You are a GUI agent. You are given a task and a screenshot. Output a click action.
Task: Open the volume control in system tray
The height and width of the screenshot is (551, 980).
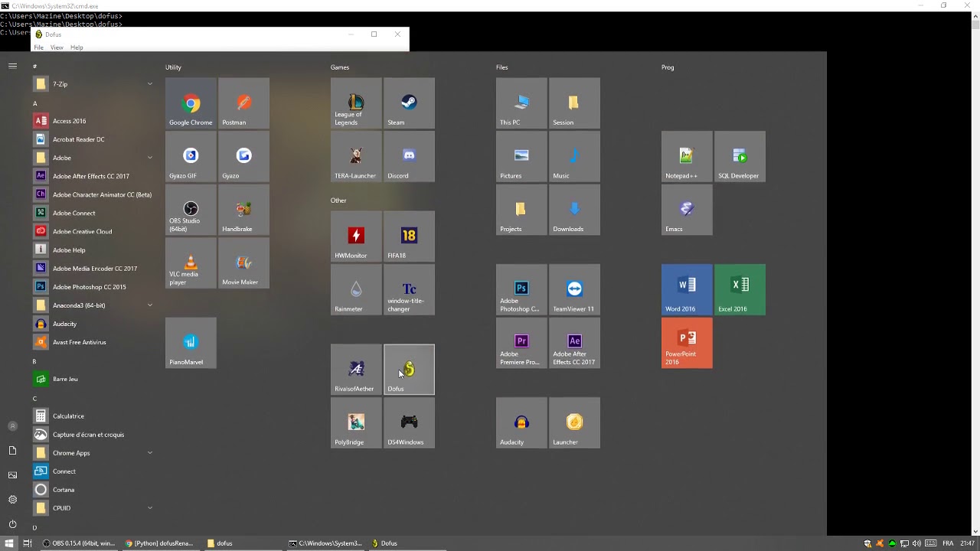[916, 543]
